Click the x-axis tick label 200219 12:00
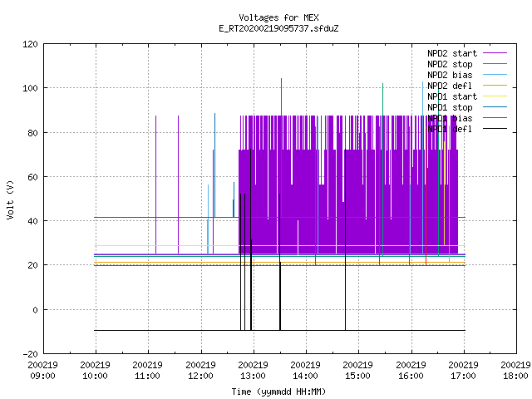532x399 pixels. (201, 371)
